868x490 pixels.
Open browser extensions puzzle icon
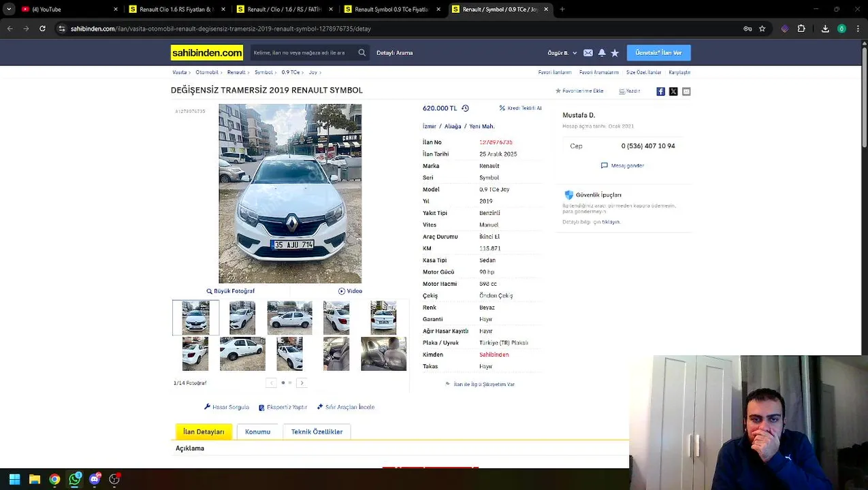801,29
